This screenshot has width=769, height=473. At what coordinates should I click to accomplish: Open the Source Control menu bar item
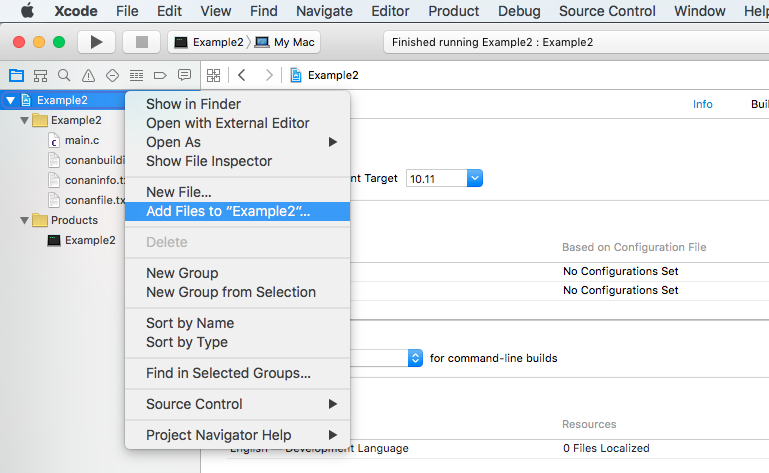click(x=607, y=11)
